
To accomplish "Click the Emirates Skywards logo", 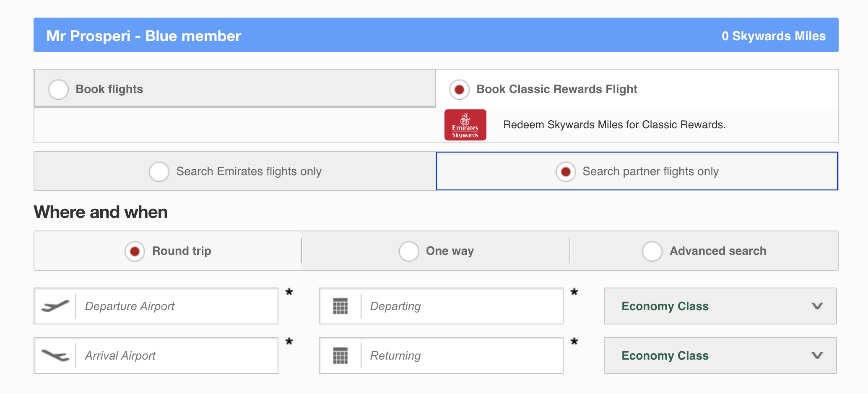I will pos(465,125).
